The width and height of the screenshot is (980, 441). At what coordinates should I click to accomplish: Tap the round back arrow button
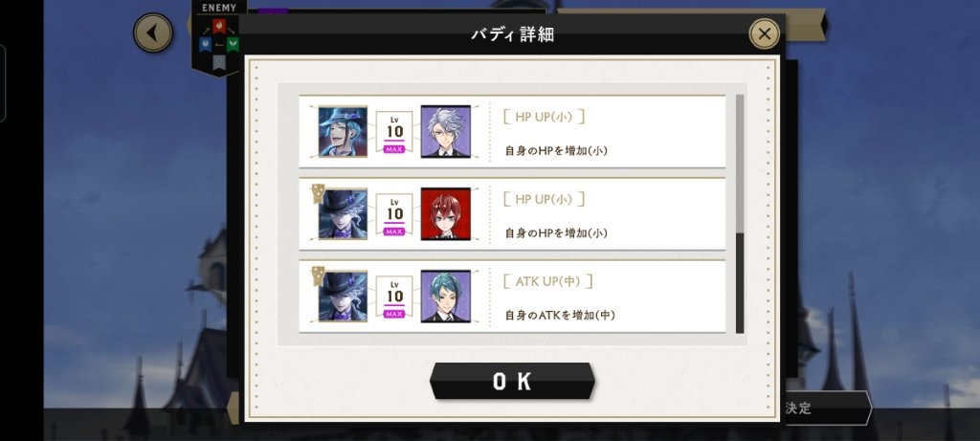pos(152,33)
